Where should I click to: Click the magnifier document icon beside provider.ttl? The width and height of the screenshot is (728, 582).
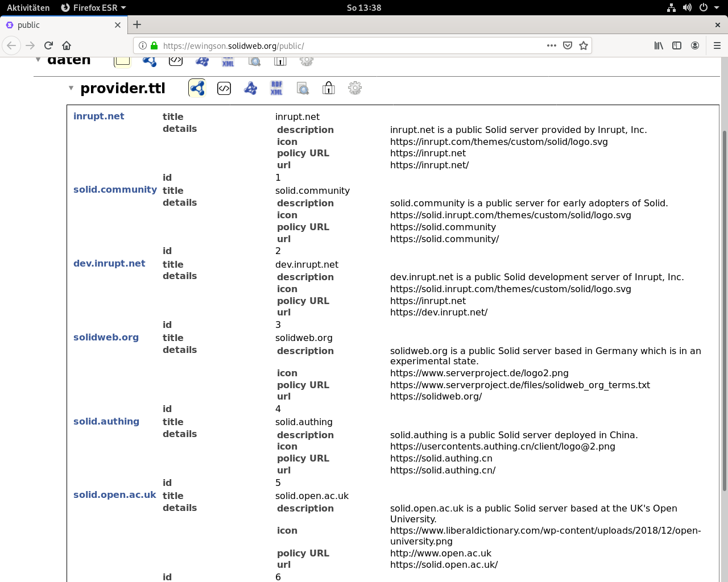coord(303,88)
